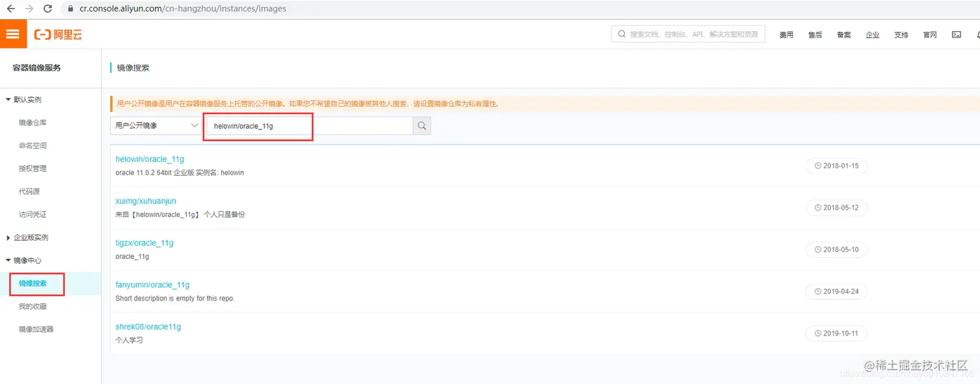Open the fanyumin/oracle_11g result link
The image size is (980, 384).
(152, 285)
